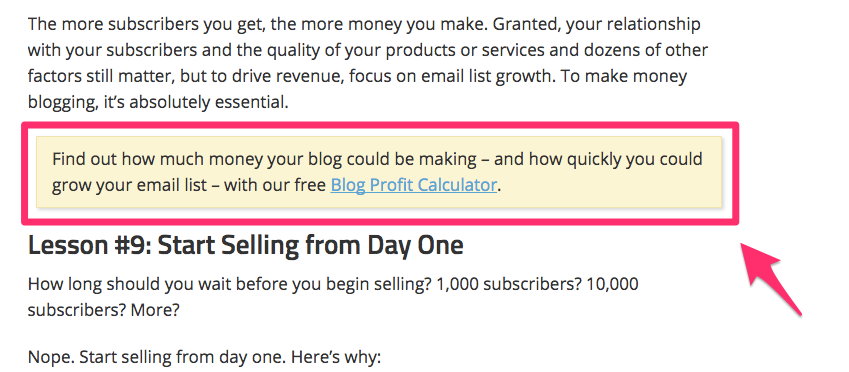Open the Blog Profit Calculator link
The image size is (849, 372).
click(x=413, y=186)
